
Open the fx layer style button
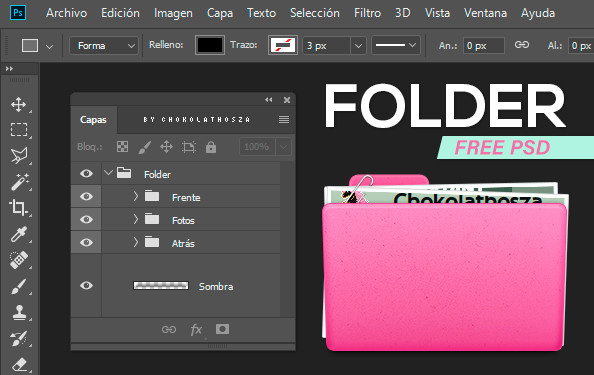point(196,330)
